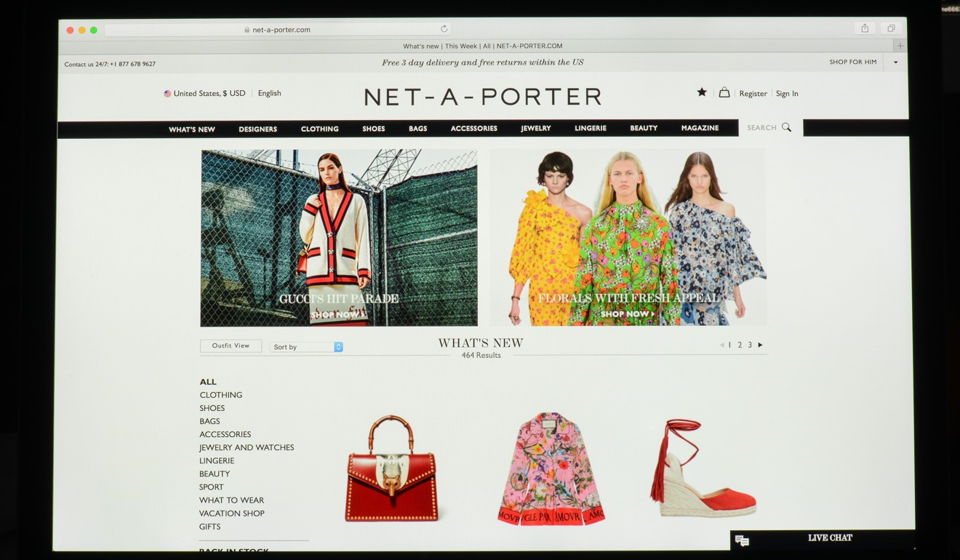Filter by Clothing in sidebar
This screenshot has width=960, height=560.
coord(221,395)
